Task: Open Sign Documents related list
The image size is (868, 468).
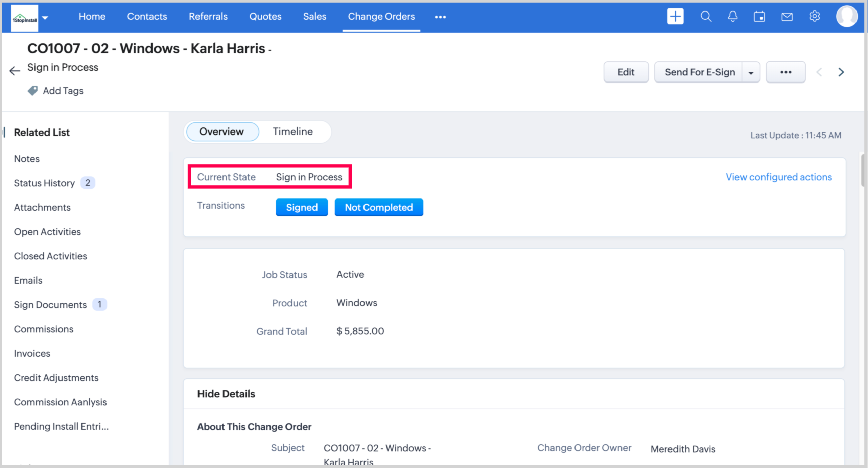Action: tap(50, 305)
